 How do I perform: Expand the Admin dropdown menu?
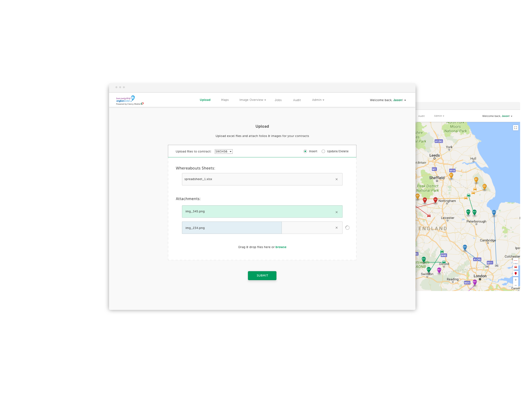coord(319,100)
